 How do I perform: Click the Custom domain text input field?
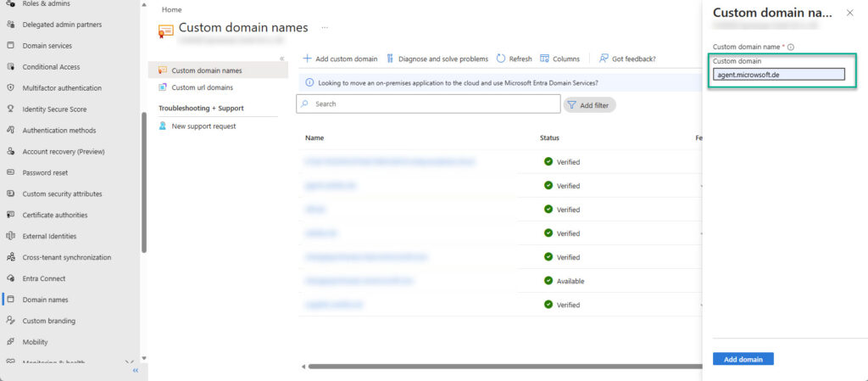pos(779,75)
